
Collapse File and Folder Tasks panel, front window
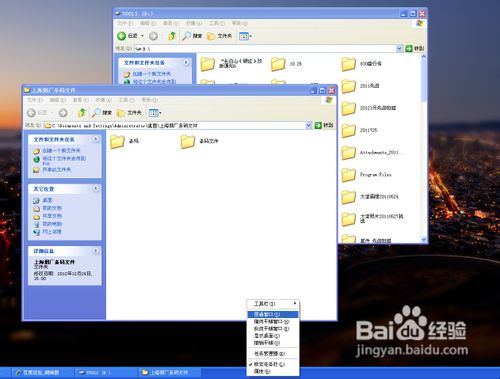(x=96, y=139)
